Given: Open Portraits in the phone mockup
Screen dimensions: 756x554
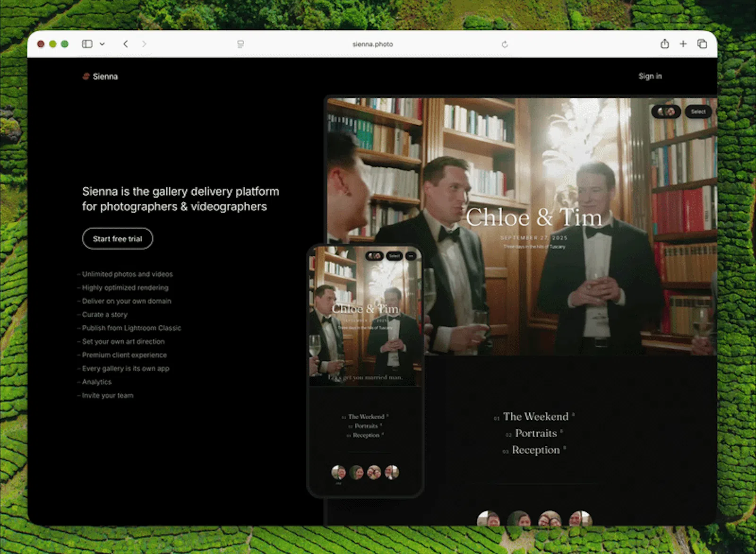Looking at the screenshot, I should [x=366, y=426].
